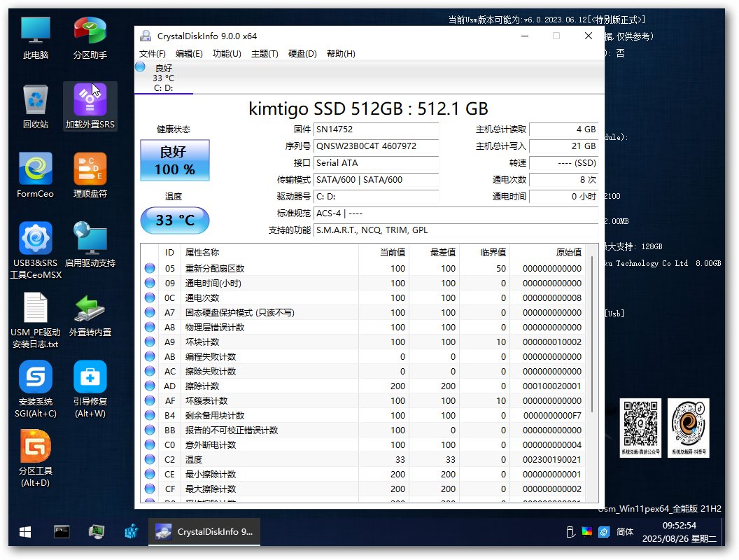Click the 33 °C temperature button

pyautogui.click(x=175, y=220)
